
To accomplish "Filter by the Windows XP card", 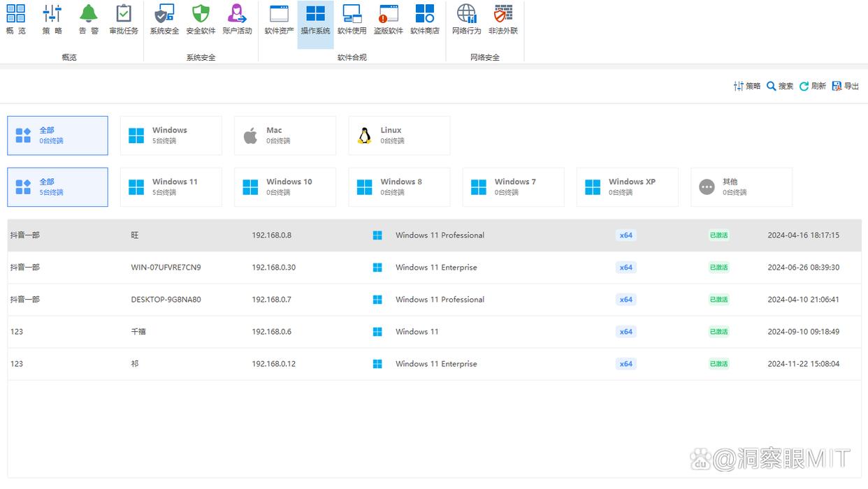I will 628,187.
